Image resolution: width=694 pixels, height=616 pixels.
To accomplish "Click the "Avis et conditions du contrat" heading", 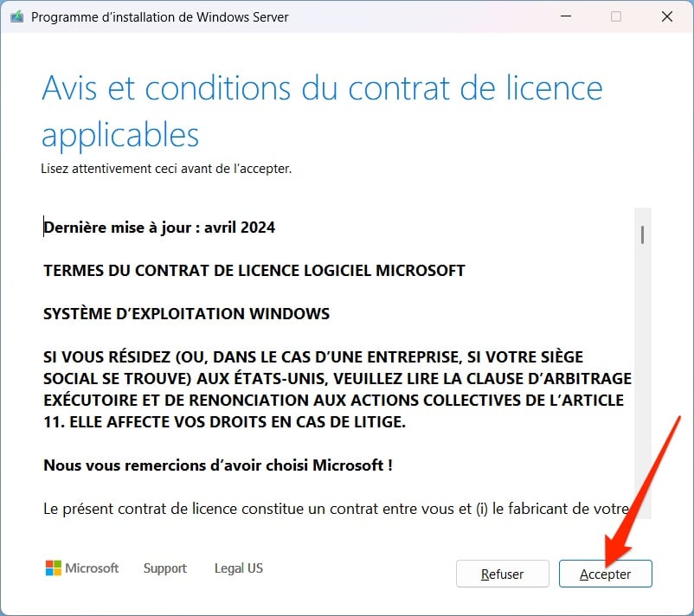I will [322, 111].
